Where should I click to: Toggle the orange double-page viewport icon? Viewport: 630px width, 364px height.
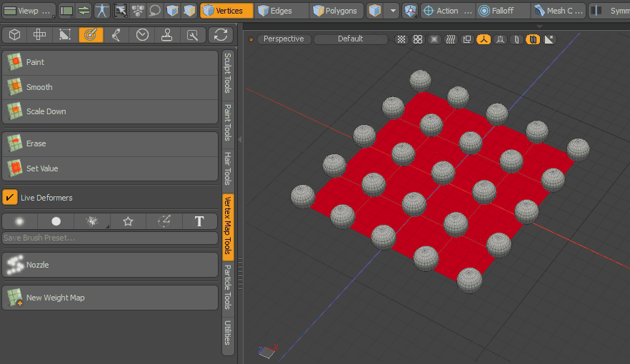(x=533, y=39)
